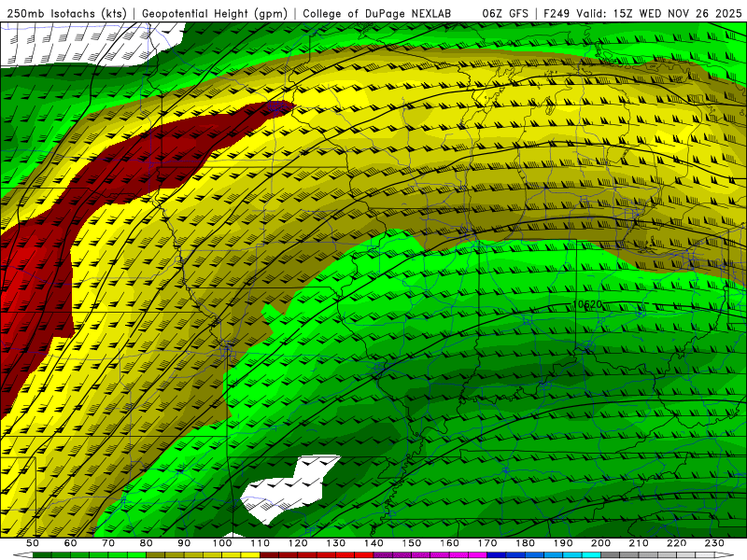Click the 'Geopotential Height (gpm)' header text

(x=215, y=13)
